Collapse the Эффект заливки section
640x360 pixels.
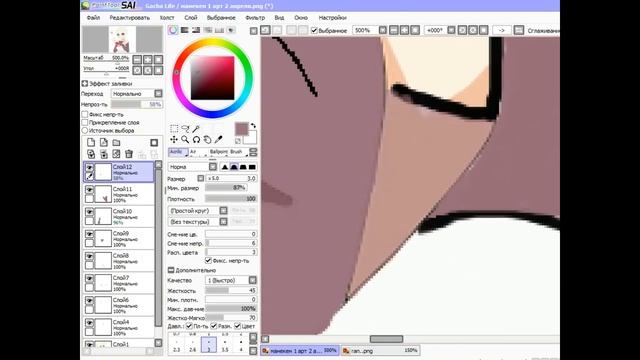[84, 83]
